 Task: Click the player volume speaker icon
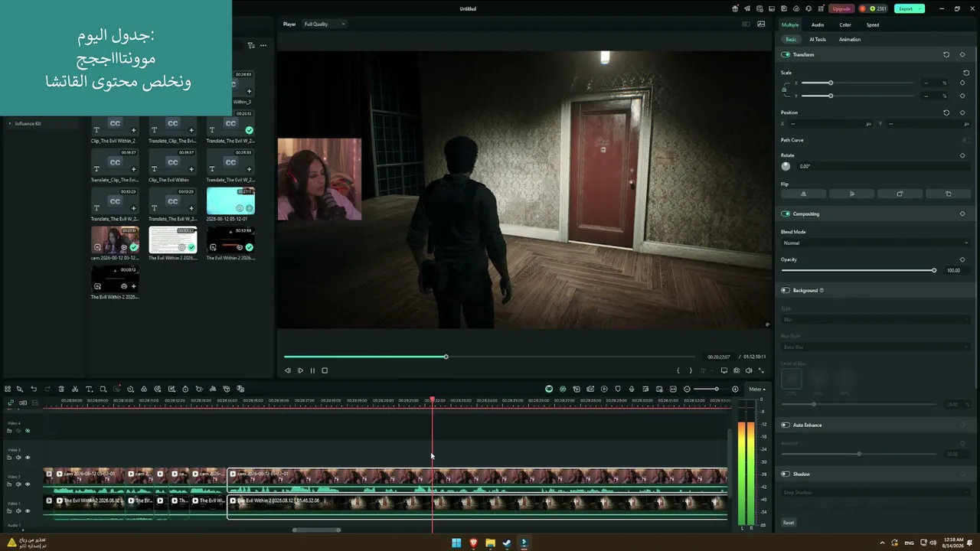[x=749, y=370]
